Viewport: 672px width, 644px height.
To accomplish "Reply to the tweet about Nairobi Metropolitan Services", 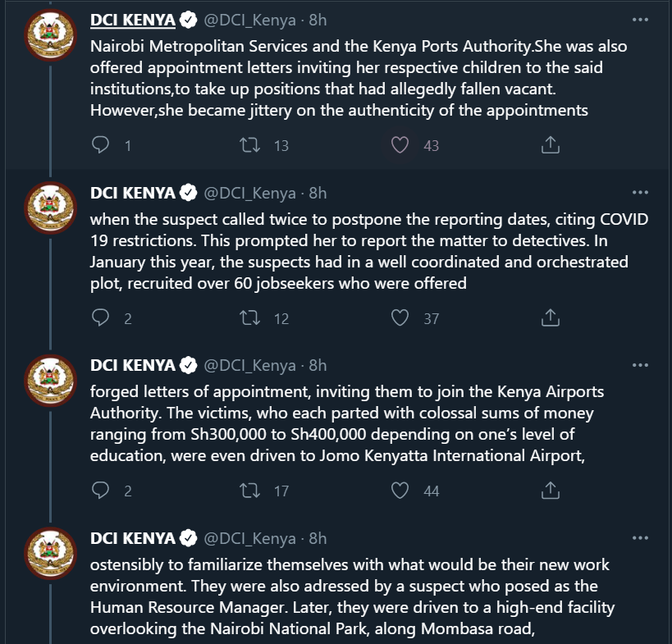I will coord(101,145).
